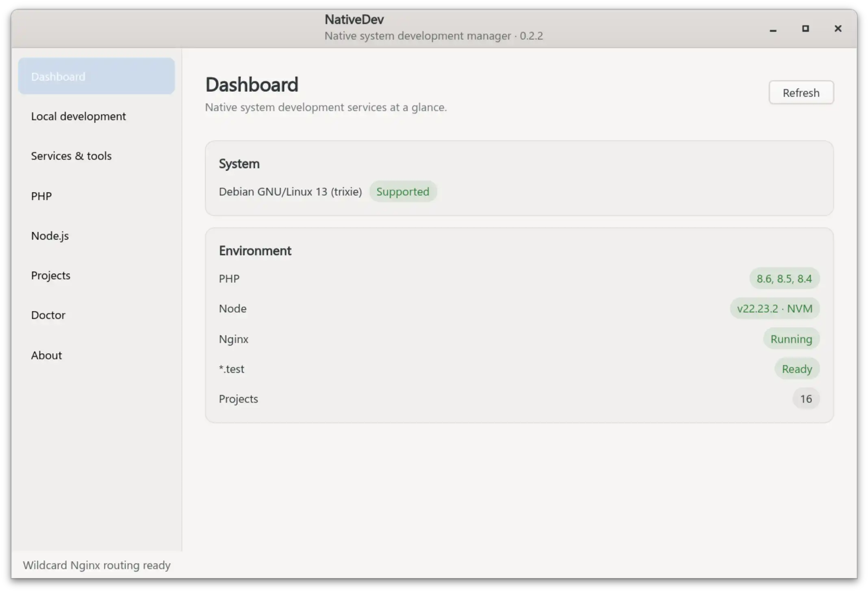
Task: Open the Doctor diagnostics page
Action: (96, 315)
